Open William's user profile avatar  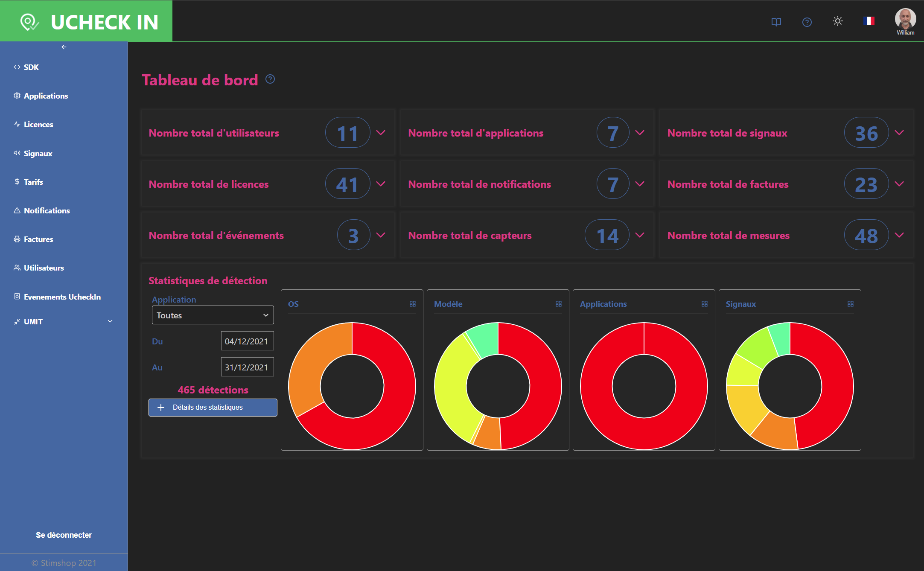[905, 19]
